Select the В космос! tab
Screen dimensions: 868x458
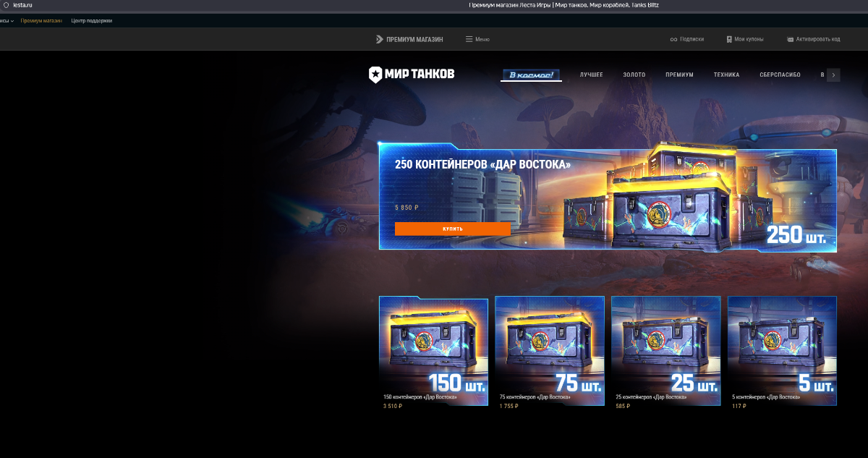pyautogui.click(x=532, y=75)
